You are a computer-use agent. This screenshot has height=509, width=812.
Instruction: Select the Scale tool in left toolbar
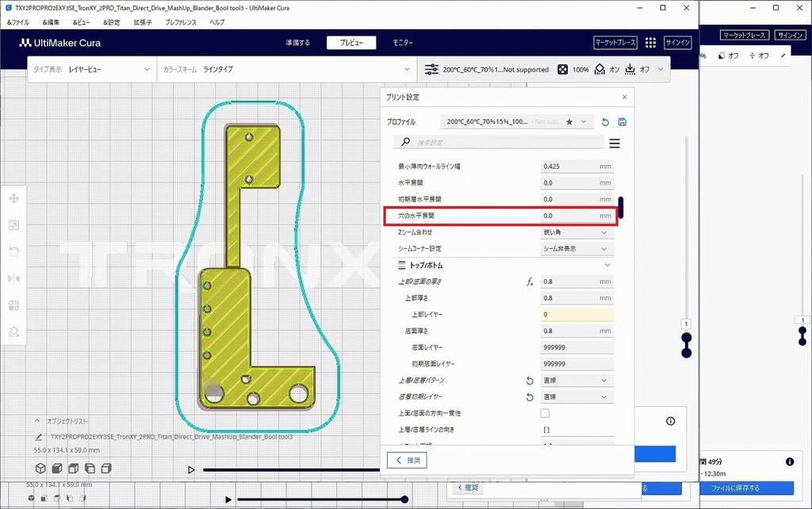14,225
